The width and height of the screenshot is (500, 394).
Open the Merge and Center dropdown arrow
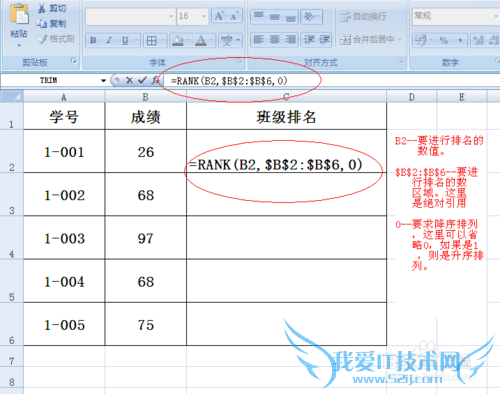400,40
